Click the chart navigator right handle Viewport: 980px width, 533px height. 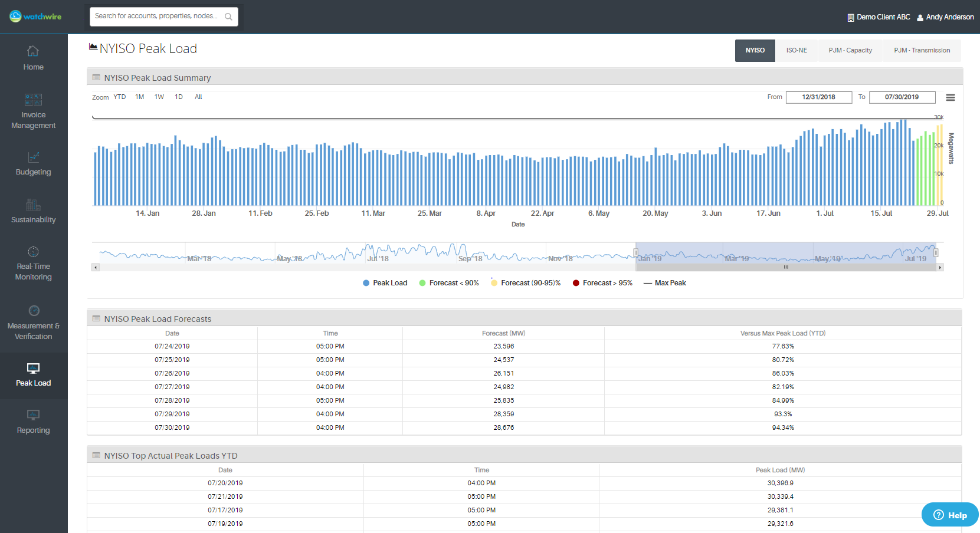tap(936, 253)
